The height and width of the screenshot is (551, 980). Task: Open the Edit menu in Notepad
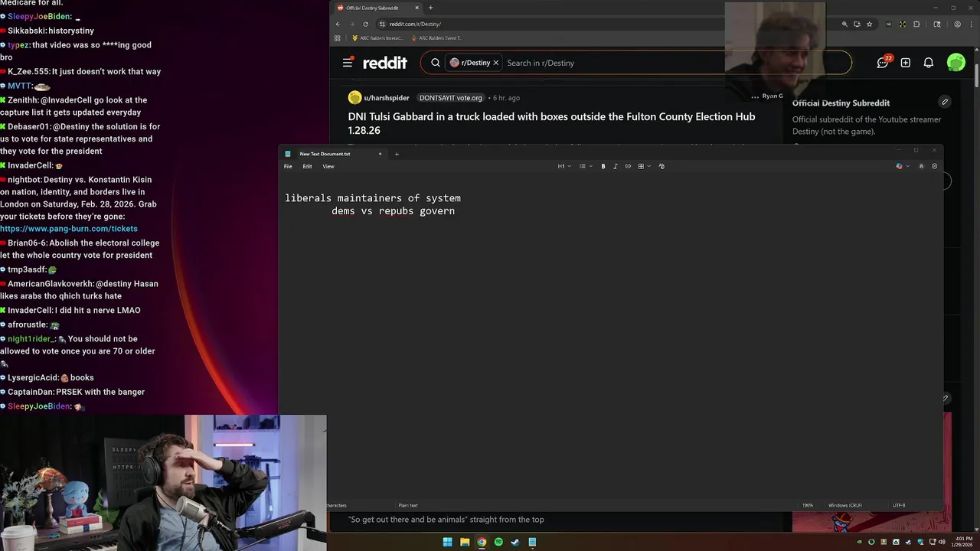click(x=307, y=166)
